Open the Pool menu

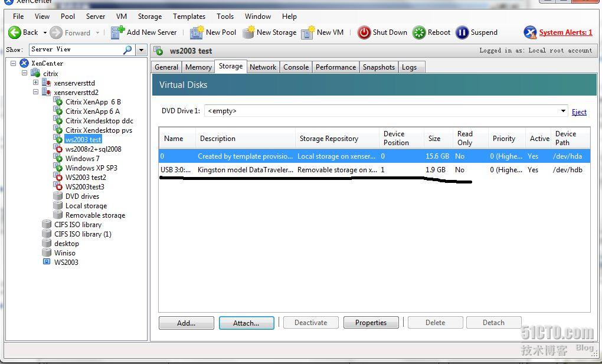pyautogui.click(x=68, y=17)
